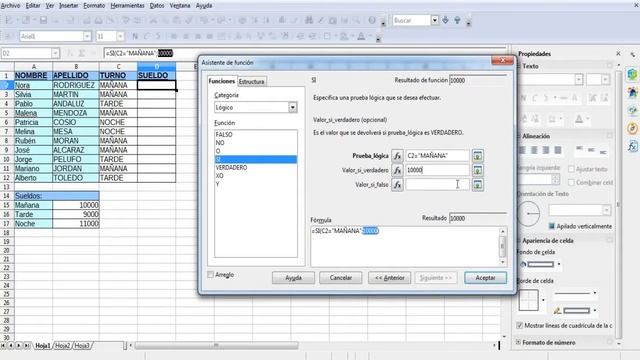The width and height of the screenshot is (640, 360).
Task: Click bold N icon in formatting toolbar
Action: click(x=135, y=36)
